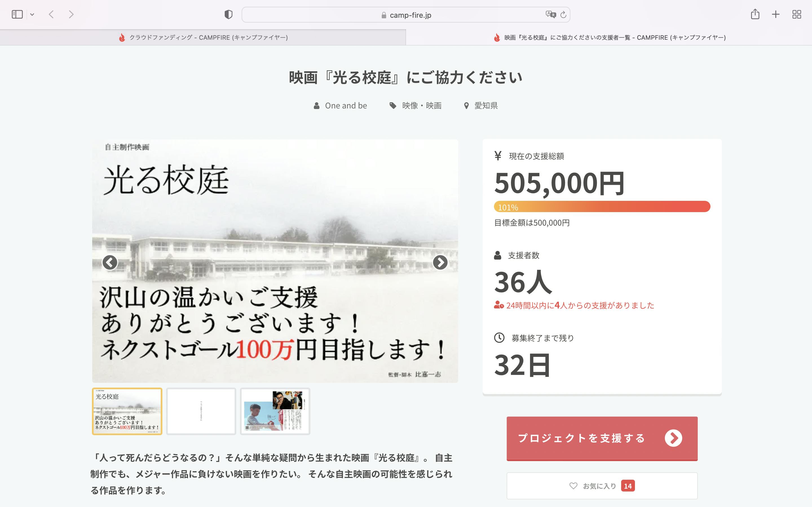Expand the sidebar dropdown chevron

pos(32,14)
